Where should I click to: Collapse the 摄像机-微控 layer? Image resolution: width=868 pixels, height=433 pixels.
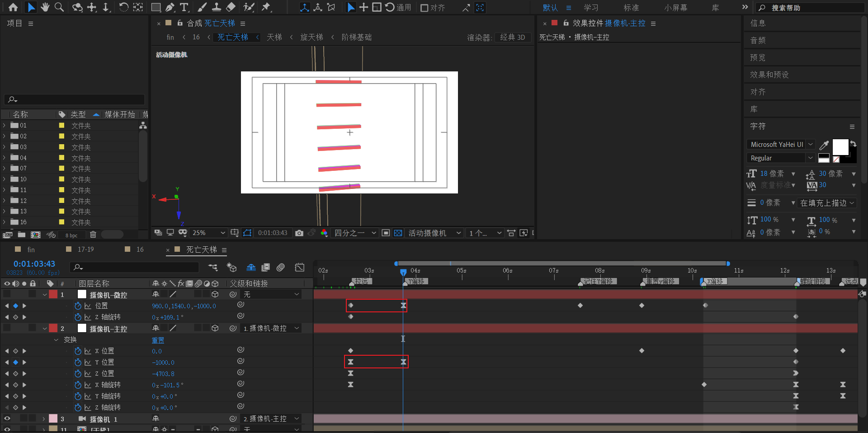point(45,295)
